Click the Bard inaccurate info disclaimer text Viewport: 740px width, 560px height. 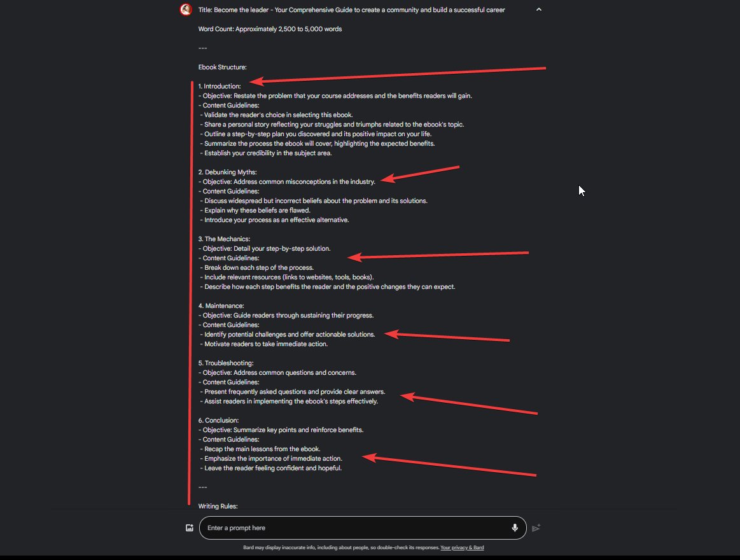[341, 548]
